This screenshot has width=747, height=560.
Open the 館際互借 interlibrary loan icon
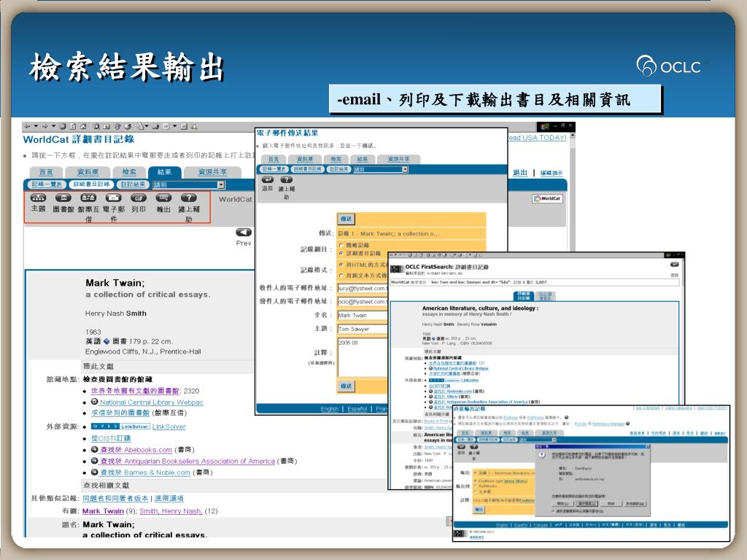88,198
